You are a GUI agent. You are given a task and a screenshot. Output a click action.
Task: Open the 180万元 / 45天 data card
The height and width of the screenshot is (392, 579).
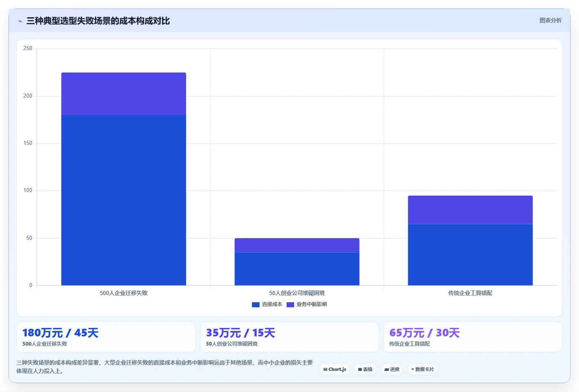coord(106,337)
